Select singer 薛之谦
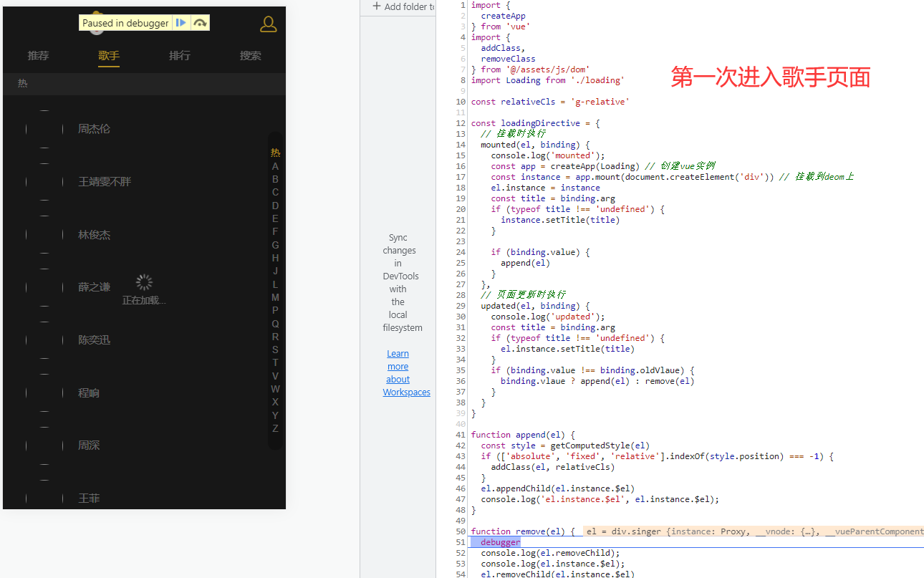 pyautogui.click(x=94, y=287)
